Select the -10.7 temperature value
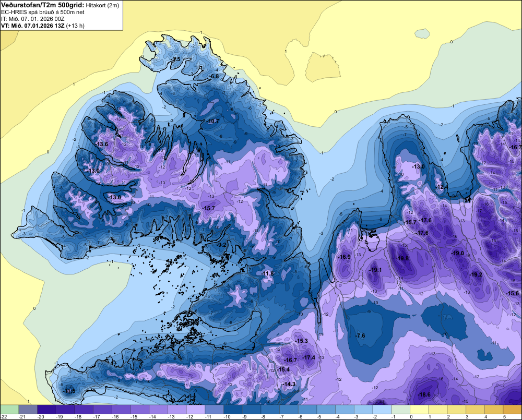Image resolution: width=522 pixels, height=420 pixels. [213, 121]
